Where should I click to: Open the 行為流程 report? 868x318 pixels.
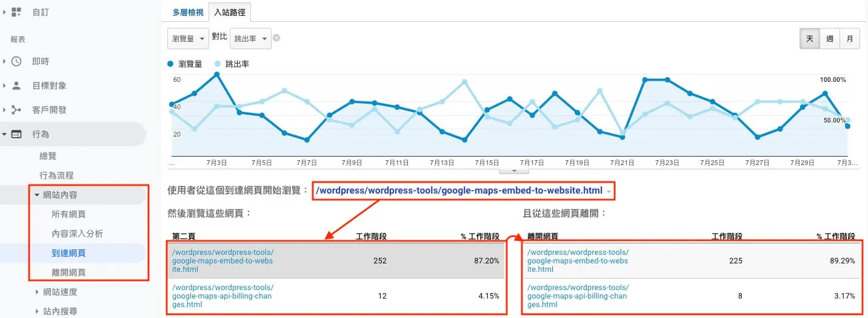pos(56,175)
